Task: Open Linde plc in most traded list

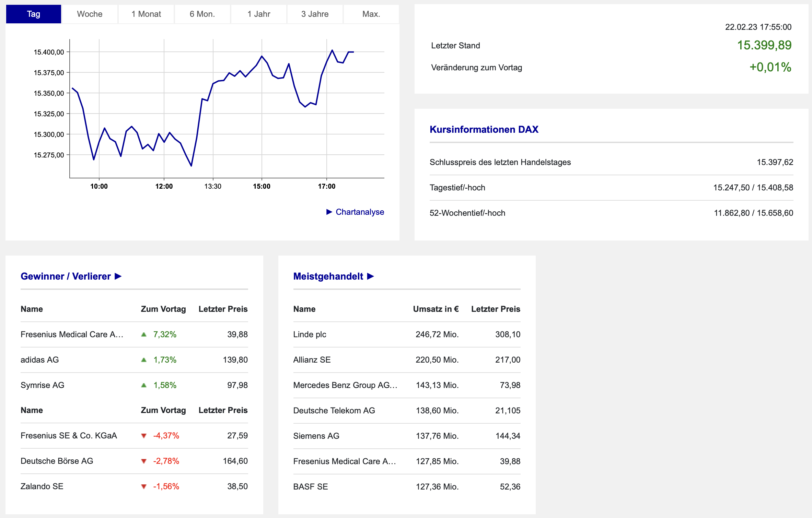Action: (310, 334)
